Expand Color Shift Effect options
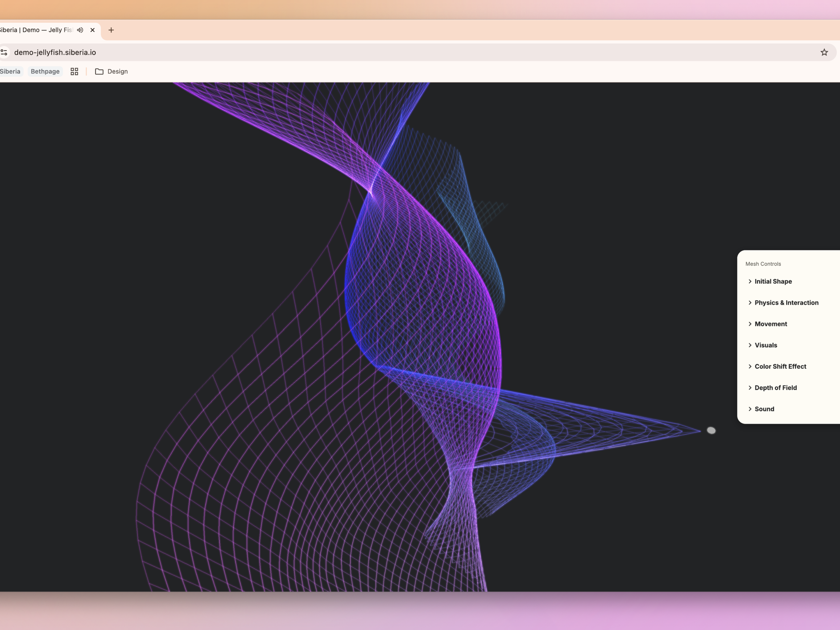 tap(780, 367)
